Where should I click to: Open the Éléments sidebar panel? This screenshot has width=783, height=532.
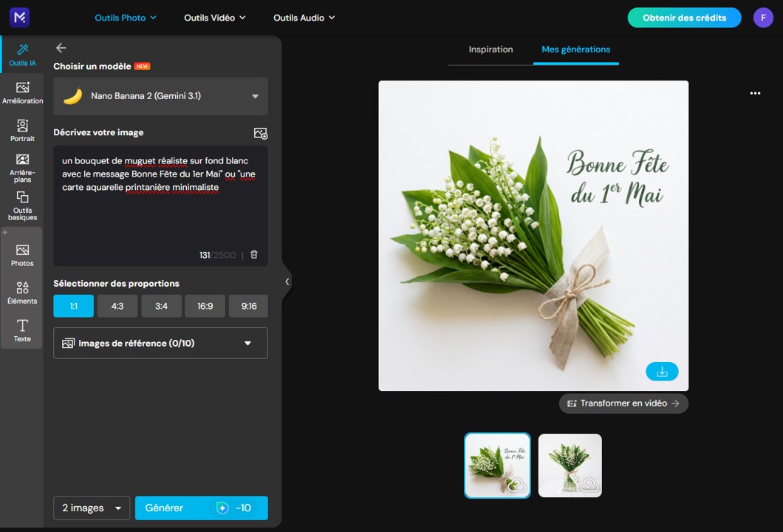[22, 293]
